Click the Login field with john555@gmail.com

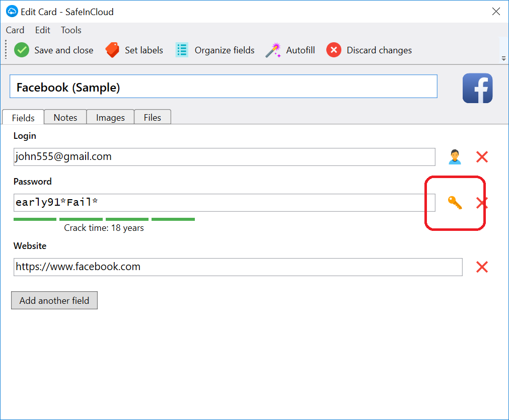(x=225, y=157)
